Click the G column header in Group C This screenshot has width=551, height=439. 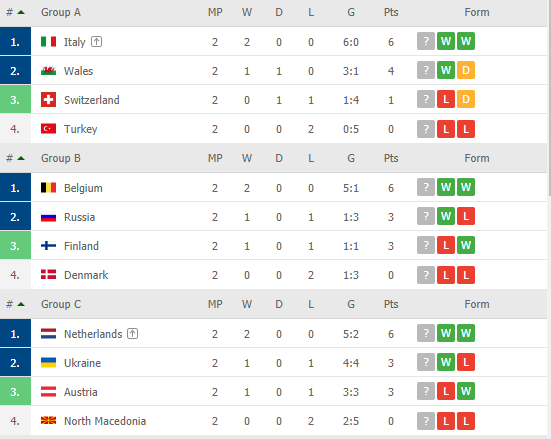coord(351,304)
